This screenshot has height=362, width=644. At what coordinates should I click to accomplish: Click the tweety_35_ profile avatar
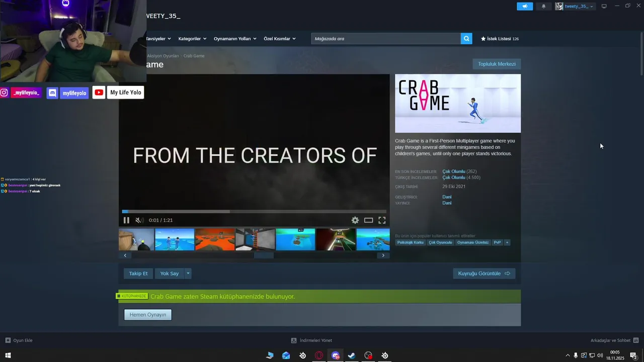(559, 7)
